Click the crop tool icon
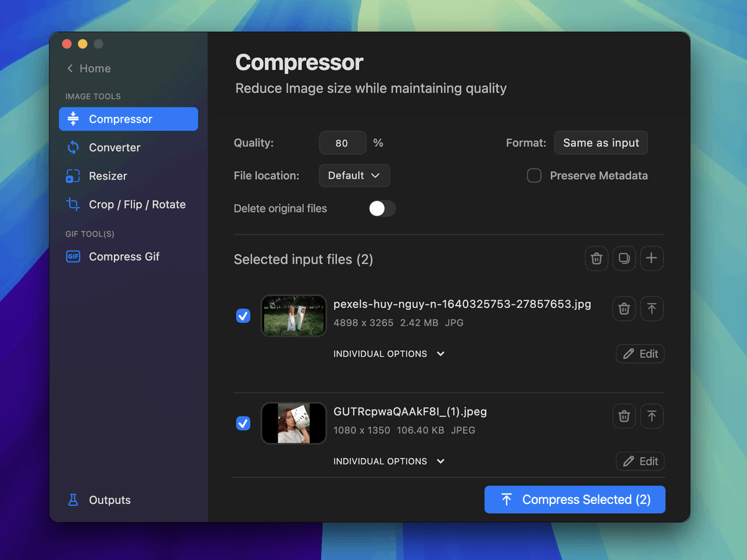Screen dimensions: 747x560 point(73,205)
